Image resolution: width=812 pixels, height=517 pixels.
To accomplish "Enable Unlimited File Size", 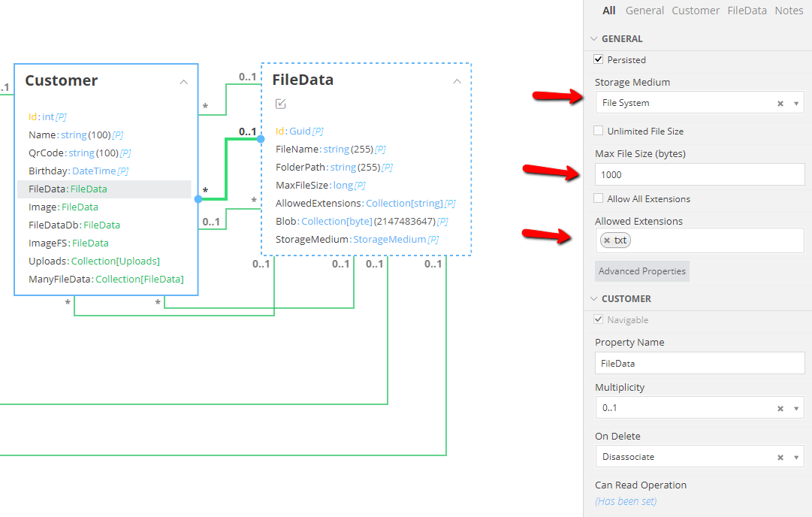I will tap(599, 131).
